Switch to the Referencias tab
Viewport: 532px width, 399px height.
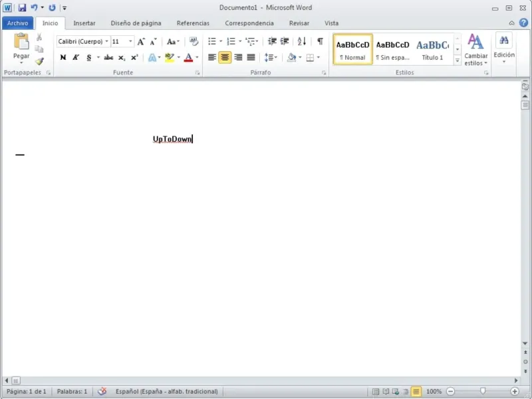pyautogui.click(x=193, y=23)
